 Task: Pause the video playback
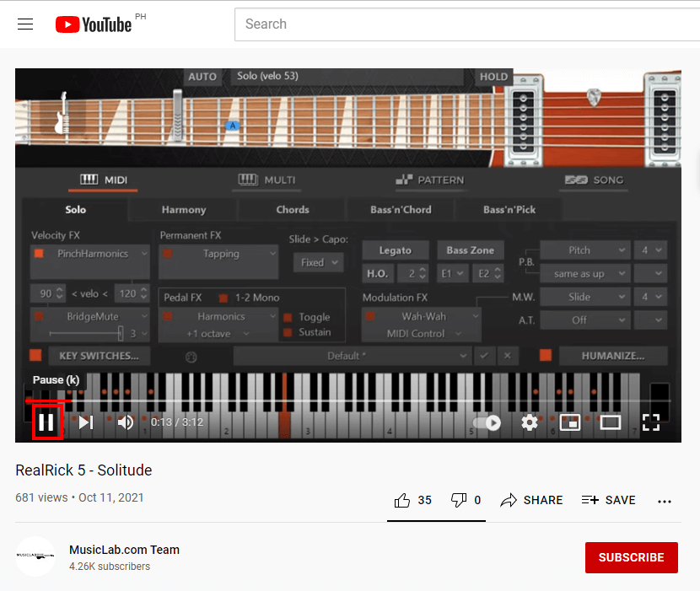[x=46, y=422]
